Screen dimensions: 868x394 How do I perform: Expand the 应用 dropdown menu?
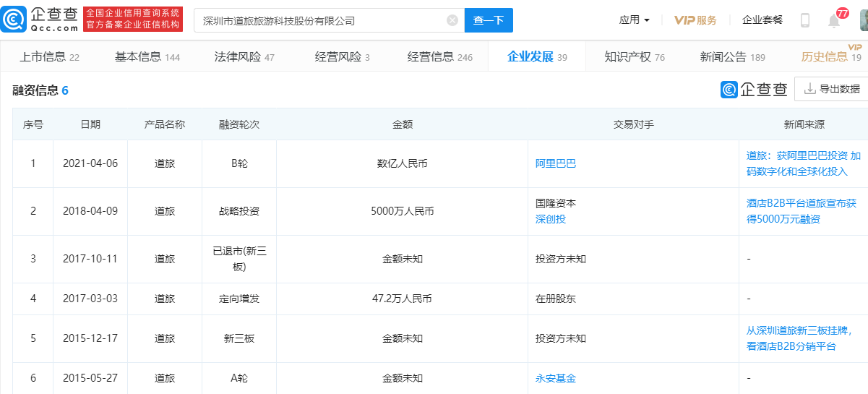pyautogui.click(x=634, y=20)
